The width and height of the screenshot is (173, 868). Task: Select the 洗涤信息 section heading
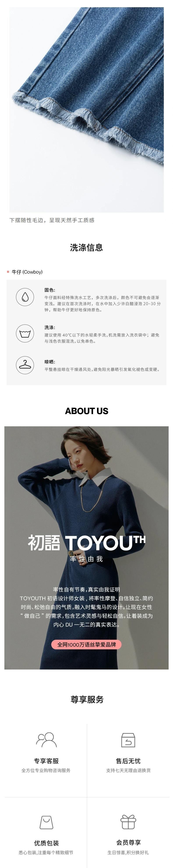86,247
